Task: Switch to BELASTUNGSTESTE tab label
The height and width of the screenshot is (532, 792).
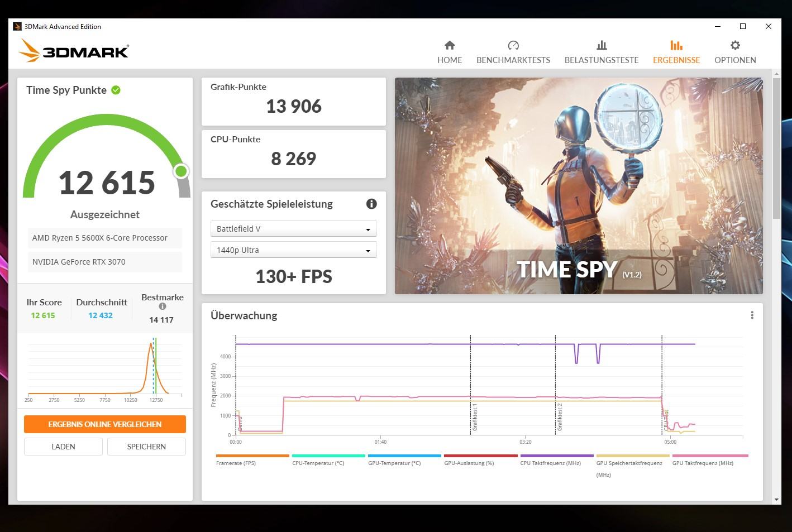Action: (x=602, y=60)
